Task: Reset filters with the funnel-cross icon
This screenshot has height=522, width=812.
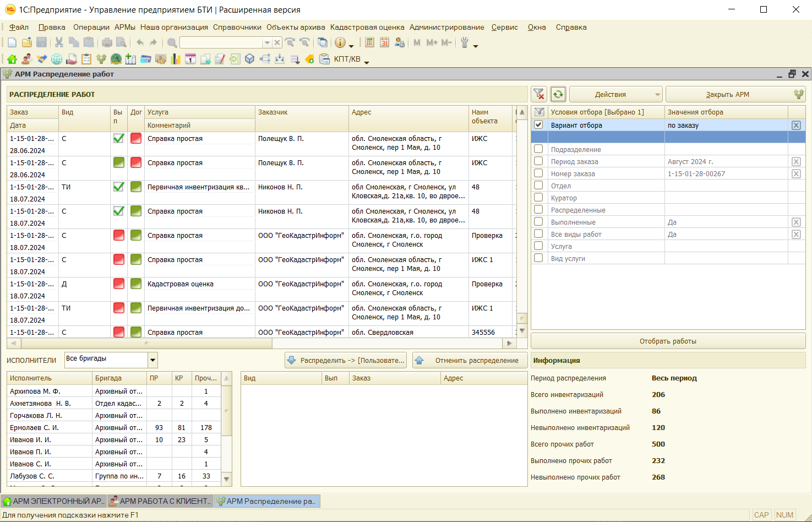Action: point(539,94)
